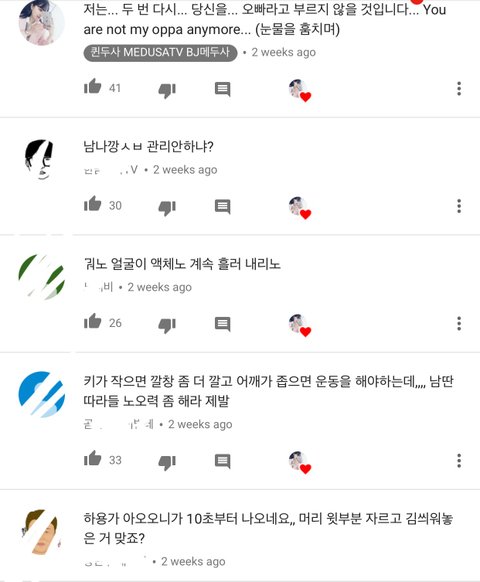The height and width of the screenshot is (582, 480).
Task: Like the comment with 30 likes
Action: [93, 204]
